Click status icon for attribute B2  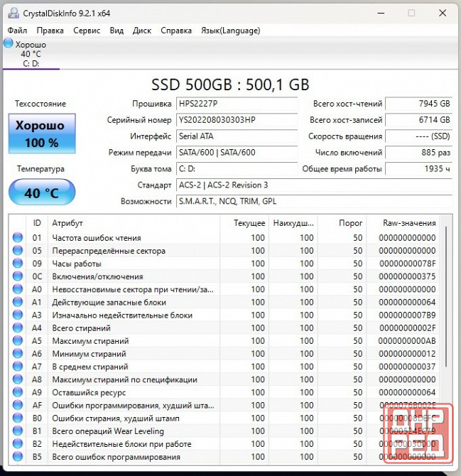point(18,444)
